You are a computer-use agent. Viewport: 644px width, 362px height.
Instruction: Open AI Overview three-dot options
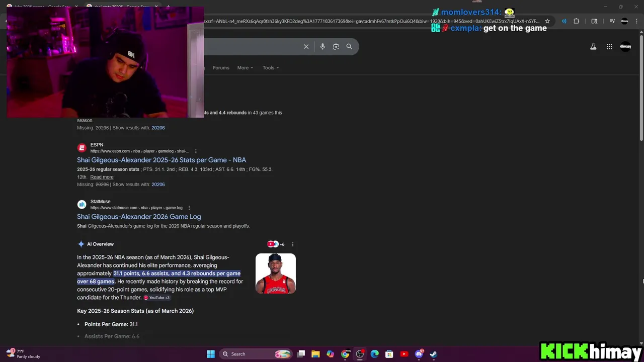[293, 244]
